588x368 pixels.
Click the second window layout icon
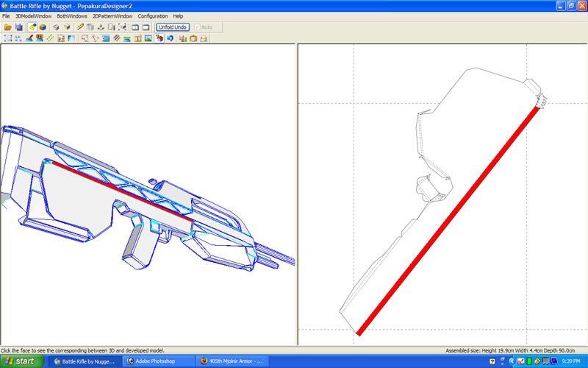(x=146, y=27)
